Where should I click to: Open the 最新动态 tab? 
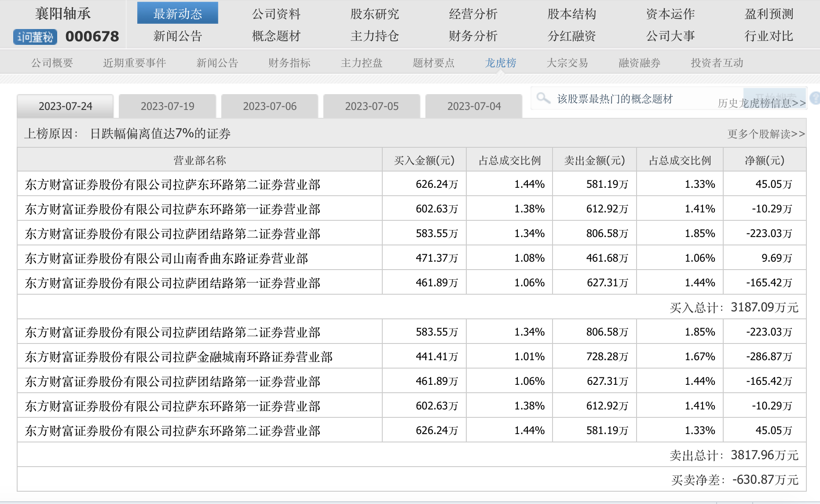coord(178,13)
